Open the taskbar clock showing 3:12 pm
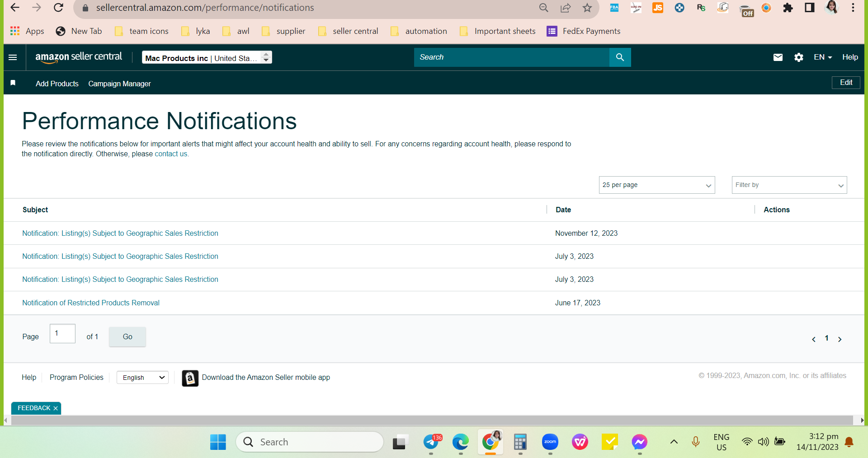 pos(817,442)
